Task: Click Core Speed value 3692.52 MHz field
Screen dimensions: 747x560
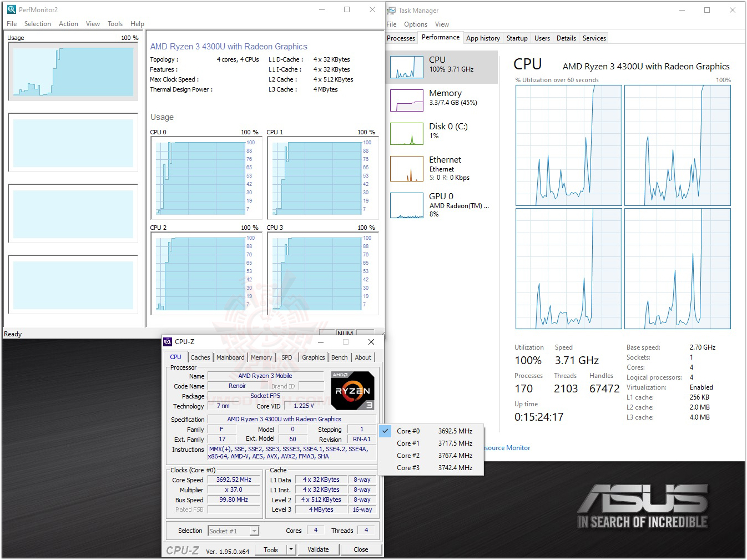Action: click(x=234, y=480)
